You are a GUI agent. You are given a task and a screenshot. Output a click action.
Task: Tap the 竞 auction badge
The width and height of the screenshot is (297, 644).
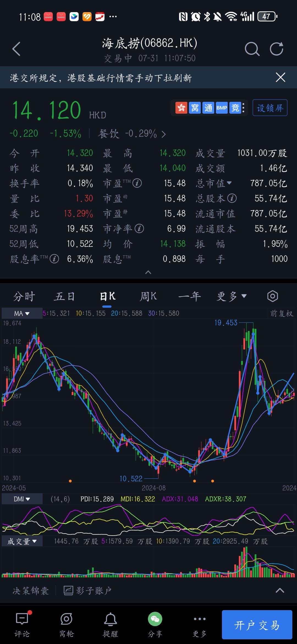(x=235, y=108)
